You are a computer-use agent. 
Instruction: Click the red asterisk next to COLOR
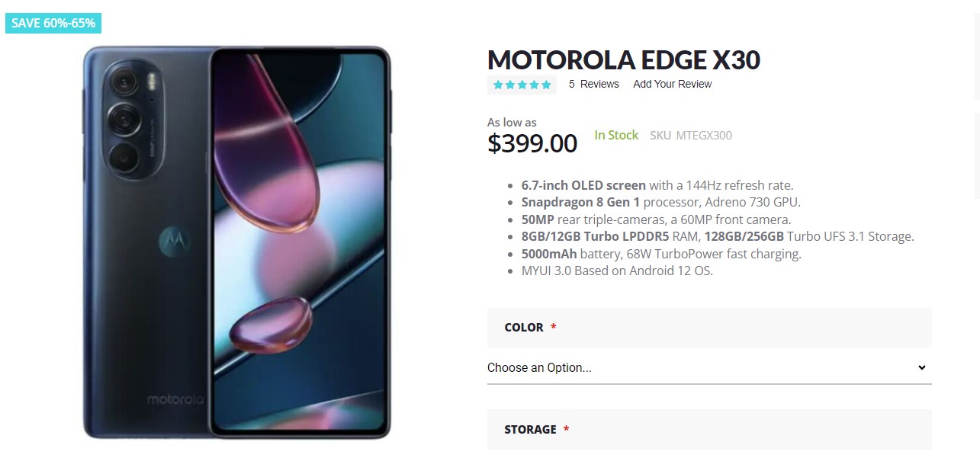coord(553,327)
